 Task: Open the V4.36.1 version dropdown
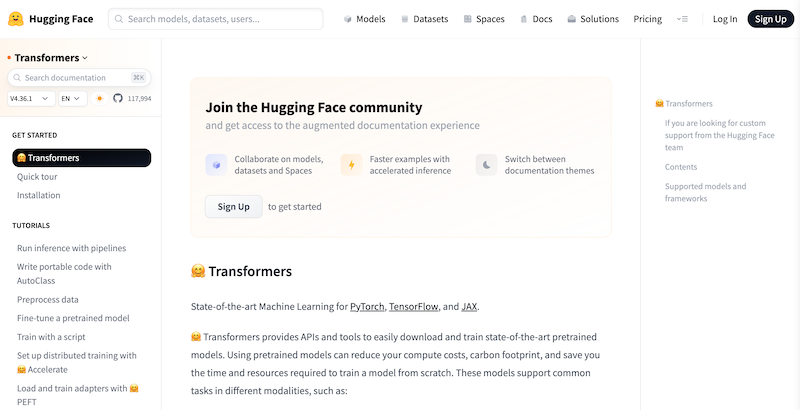[31, 98]
